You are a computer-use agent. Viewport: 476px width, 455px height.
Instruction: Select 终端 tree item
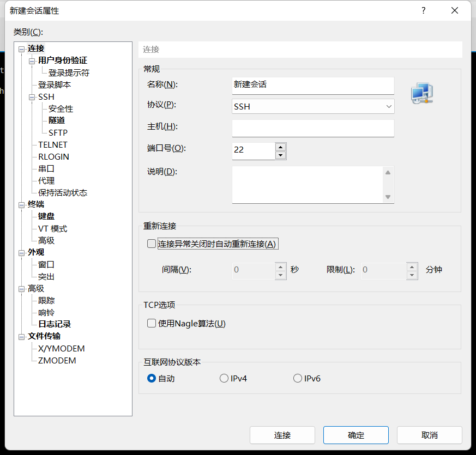tap(36, 204)
